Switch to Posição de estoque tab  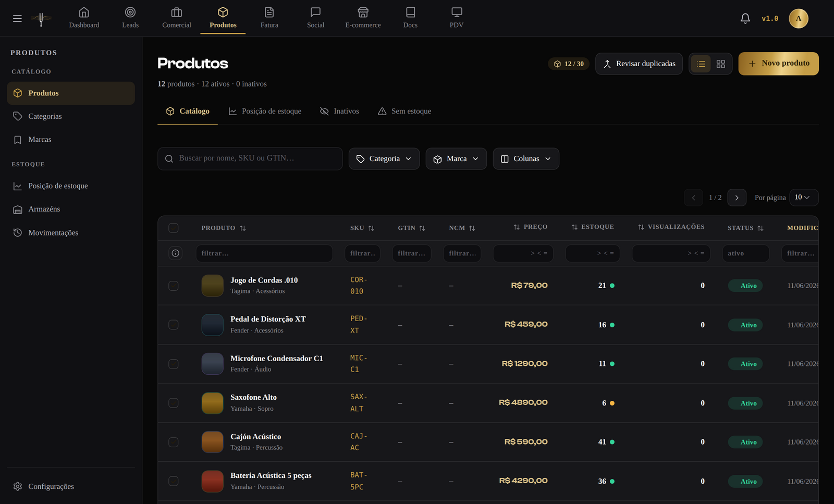tap(265, 111)
